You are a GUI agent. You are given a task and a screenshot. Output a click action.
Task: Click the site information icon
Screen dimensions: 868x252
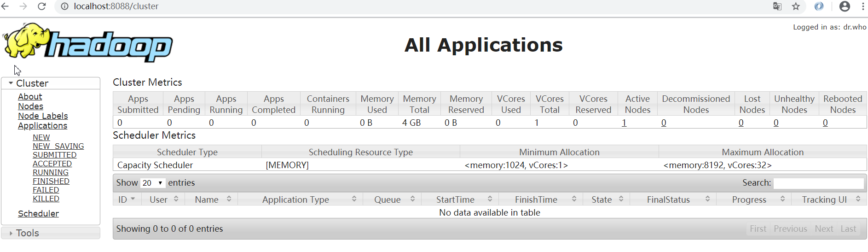point(65,6)
